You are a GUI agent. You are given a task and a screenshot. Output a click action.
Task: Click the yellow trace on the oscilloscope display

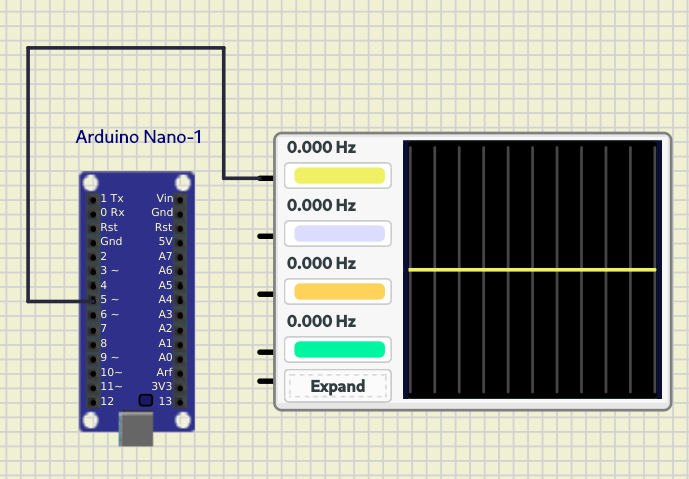(x=532, y=270)
